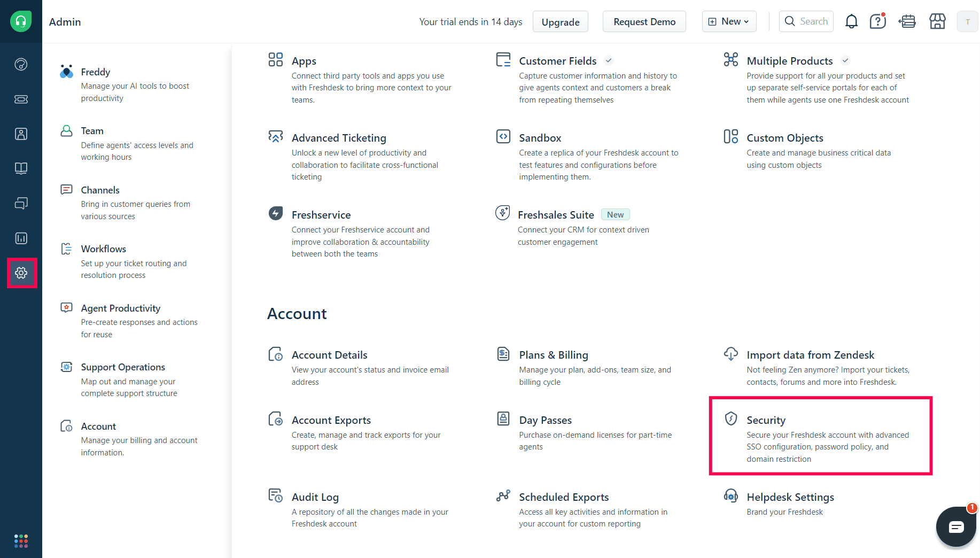Open Analytics from the sidebar
The height and width of the screenshot is (558, 980).
(21, 238)
